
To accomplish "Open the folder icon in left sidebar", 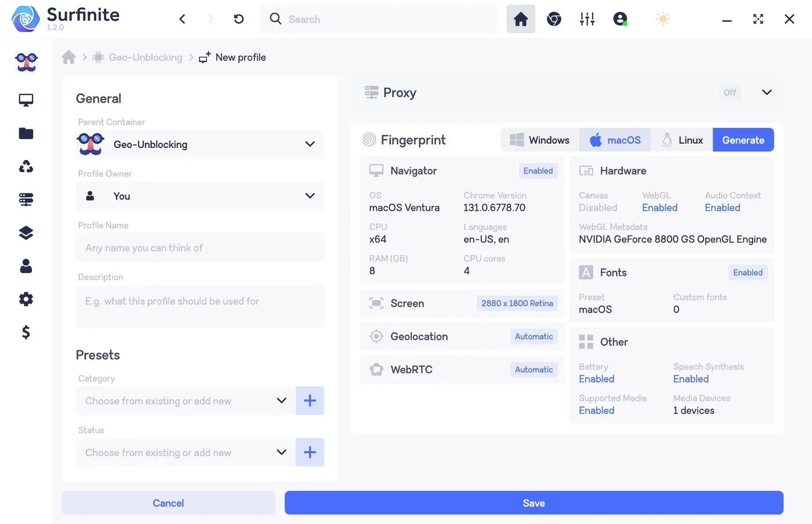I will coord(26,134).
